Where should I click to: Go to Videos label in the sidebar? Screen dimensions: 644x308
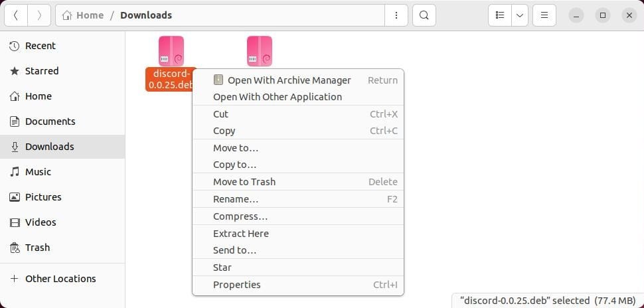[x=40, y=222]
